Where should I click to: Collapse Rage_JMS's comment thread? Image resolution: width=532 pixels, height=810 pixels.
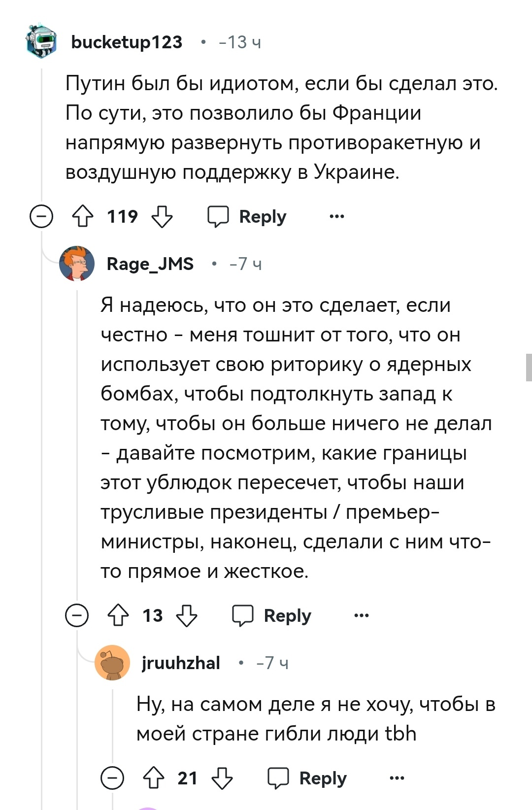[77, 615]
